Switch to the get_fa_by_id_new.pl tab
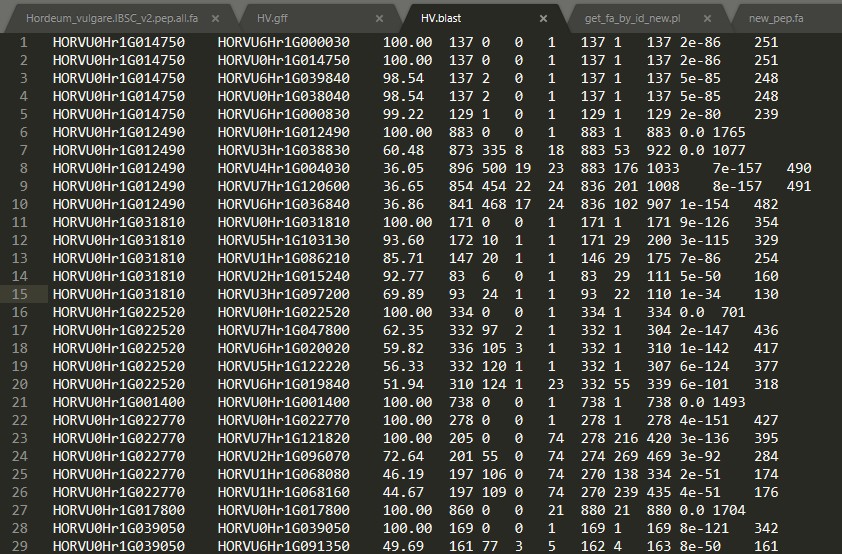The height and width of the screenshot is (554, 842). 632,18
